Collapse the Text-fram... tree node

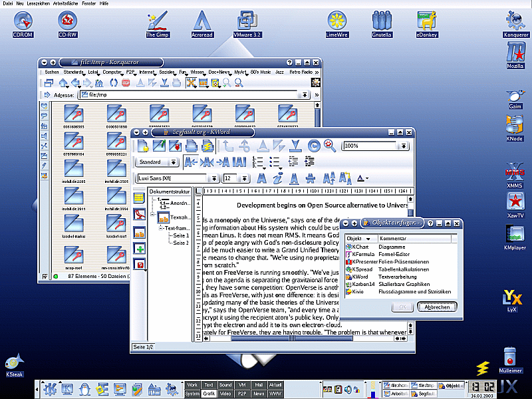pos(161,228)
